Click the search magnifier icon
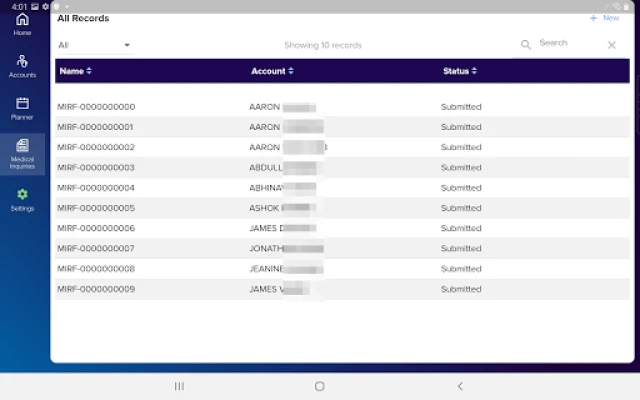640x400 pixels. coord(526,44)
